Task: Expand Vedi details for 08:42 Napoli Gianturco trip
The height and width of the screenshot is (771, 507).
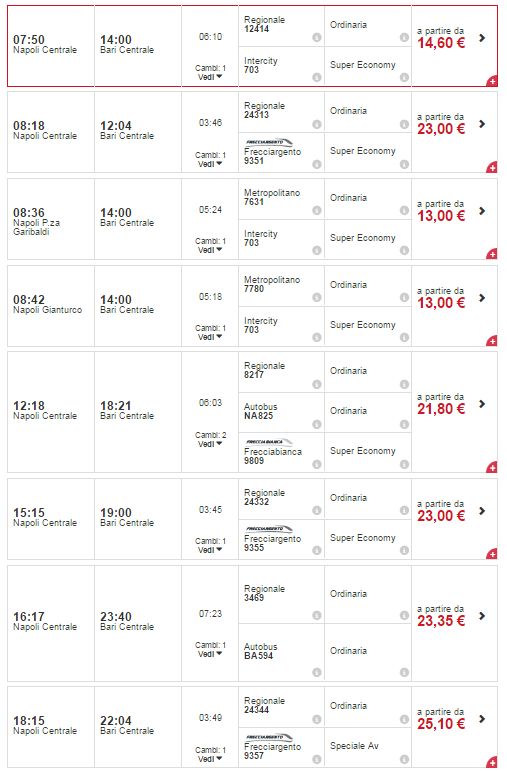Action: (x=210, y=337)
